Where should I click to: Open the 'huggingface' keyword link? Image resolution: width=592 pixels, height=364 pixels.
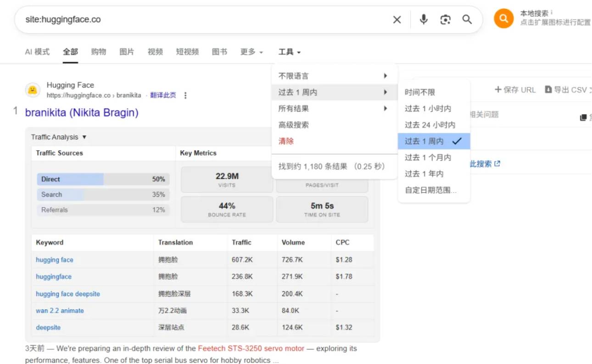(54, 277)
